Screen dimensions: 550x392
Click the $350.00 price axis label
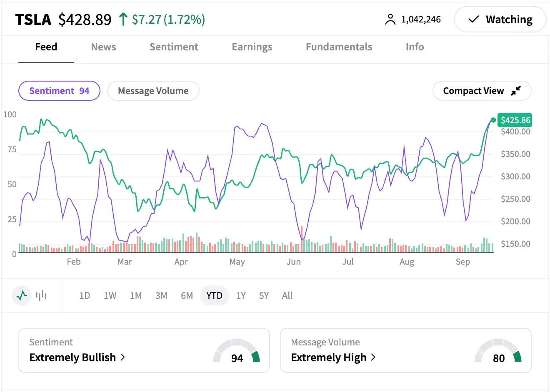point(516,154)
